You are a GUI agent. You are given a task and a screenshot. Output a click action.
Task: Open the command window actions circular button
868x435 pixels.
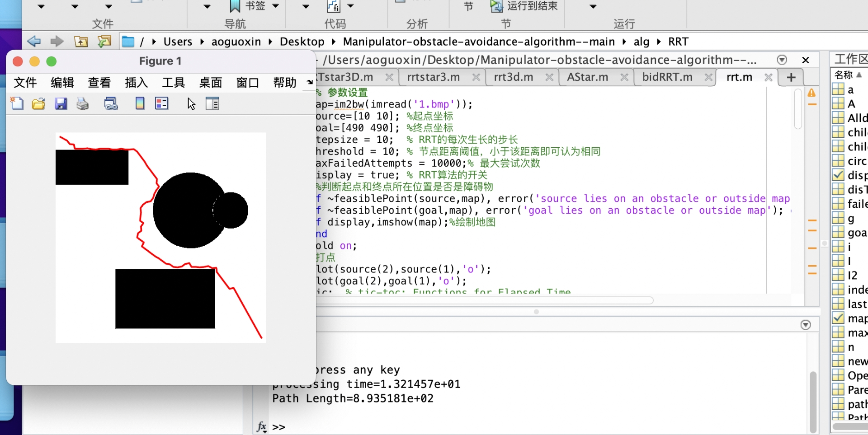(806, 325)
